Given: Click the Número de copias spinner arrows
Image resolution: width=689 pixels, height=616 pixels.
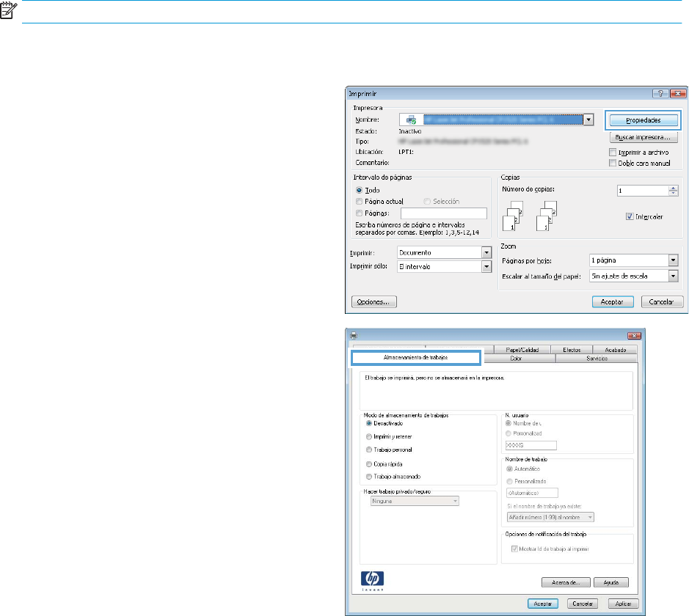Looking at the screenshot, I should [674, 190].
